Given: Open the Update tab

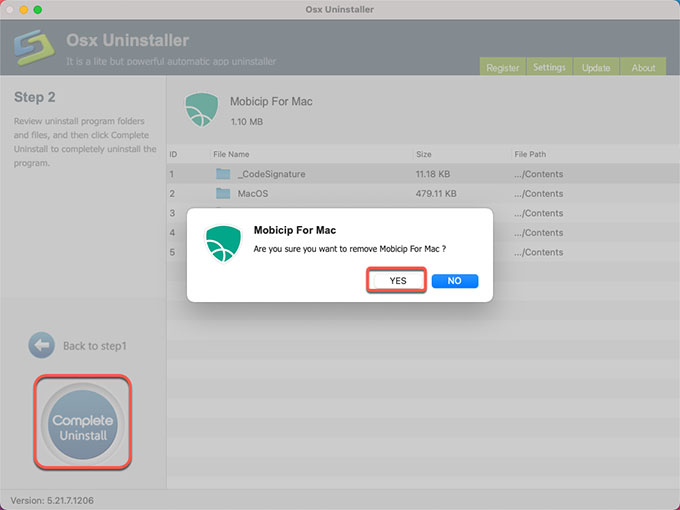Looking at the screenshot, I should coord(596,67).
